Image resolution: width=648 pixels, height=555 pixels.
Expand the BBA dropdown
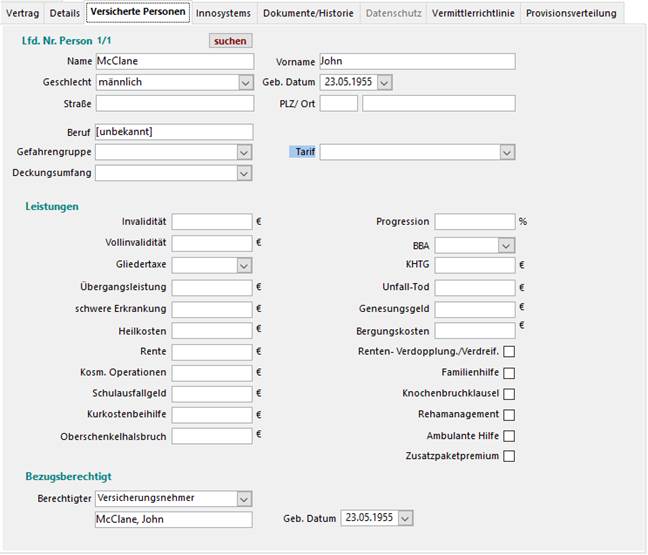point(506,245)
